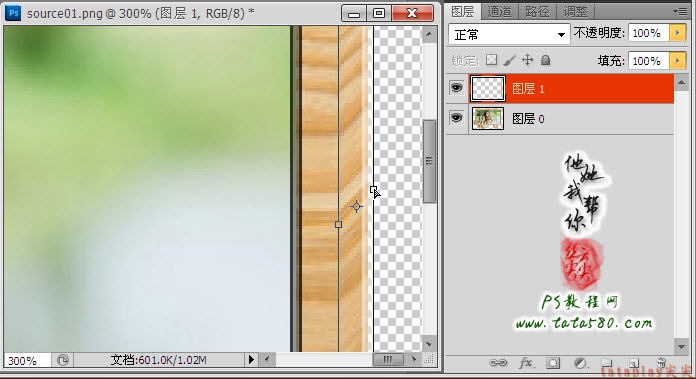Click the square transform handle on the wood strip

(338, 225)
